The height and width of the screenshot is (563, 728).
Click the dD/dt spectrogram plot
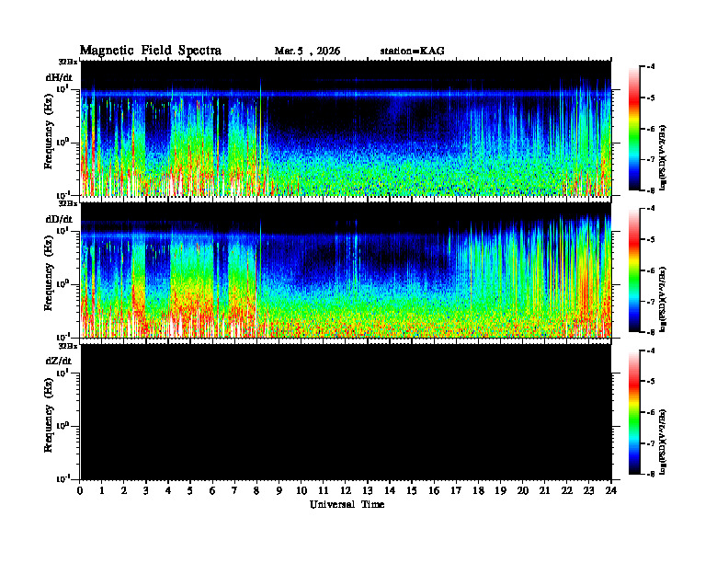pos(346,270)
